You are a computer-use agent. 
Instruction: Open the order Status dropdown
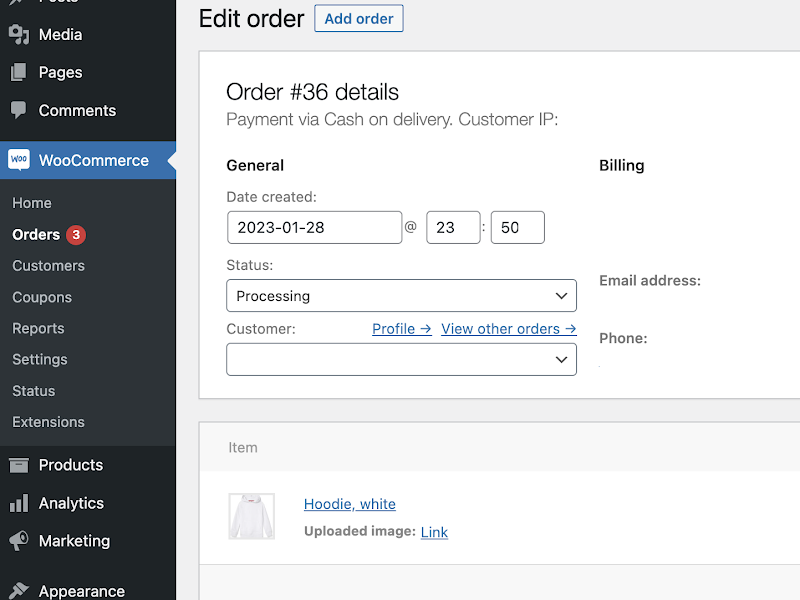coord(400,296)
